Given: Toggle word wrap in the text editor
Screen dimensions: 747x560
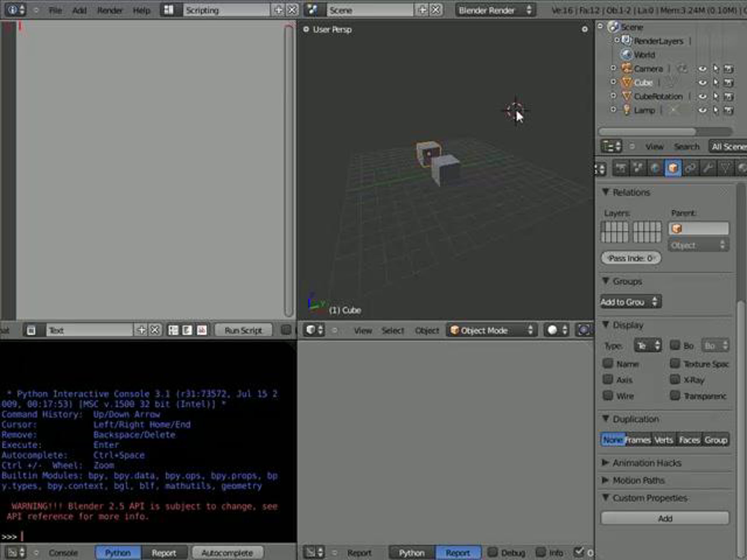Looking at the screenshot, I should click(187, 330).
